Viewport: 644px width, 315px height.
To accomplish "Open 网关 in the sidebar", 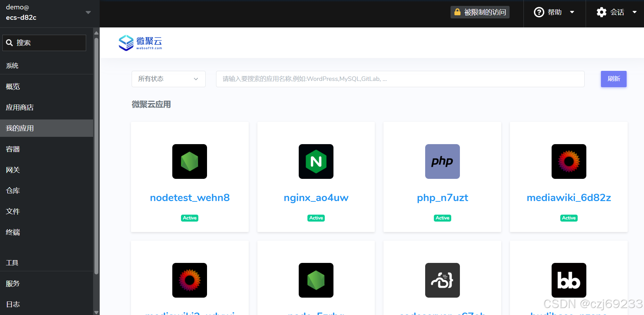I will 47,170.
